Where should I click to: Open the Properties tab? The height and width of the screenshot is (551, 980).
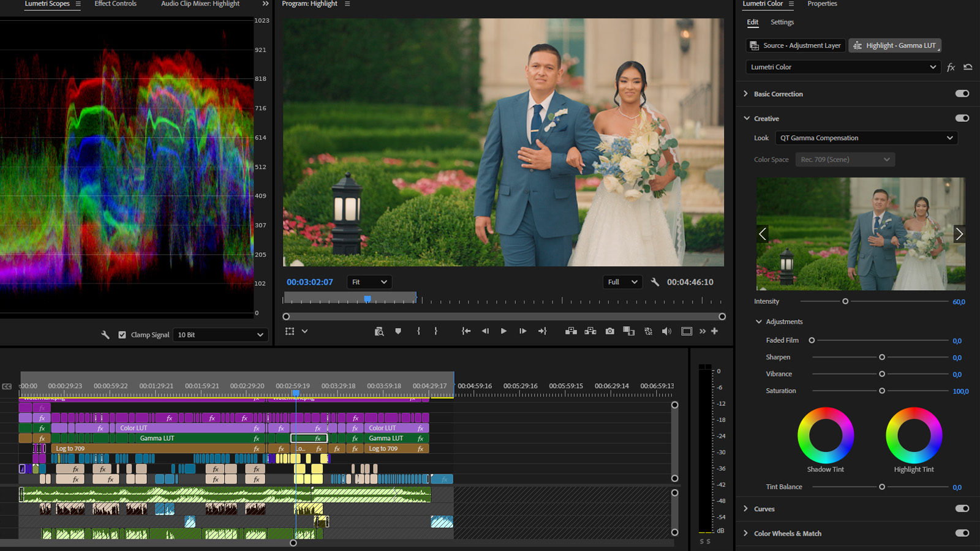click(x=822, y=4)
